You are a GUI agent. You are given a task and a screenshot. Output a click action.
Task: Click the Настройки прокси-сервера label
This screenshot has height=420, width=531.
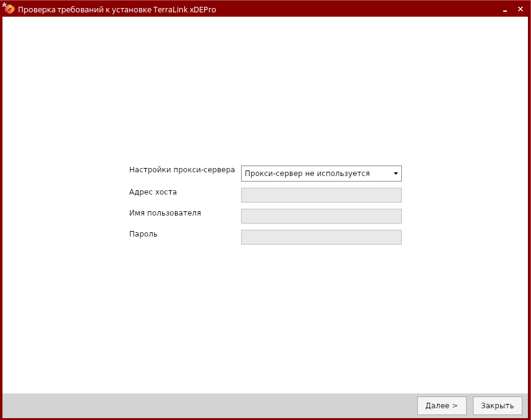click(182, 170)
